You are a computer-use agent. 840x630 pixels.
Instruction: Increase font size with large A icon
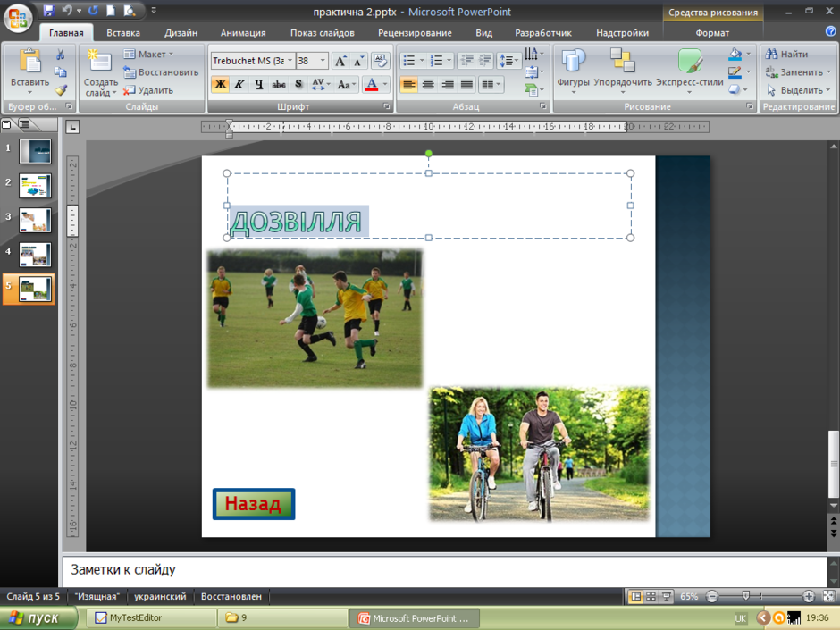340,61
